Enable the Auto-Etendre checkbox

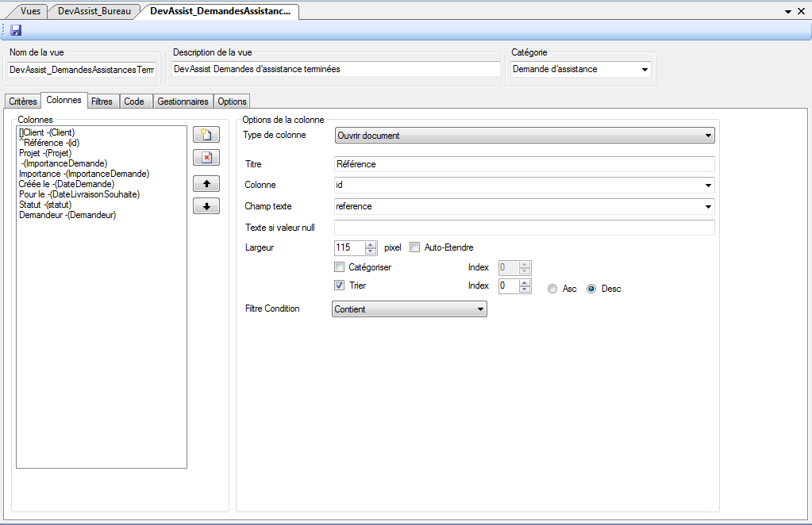click(414, 247)
